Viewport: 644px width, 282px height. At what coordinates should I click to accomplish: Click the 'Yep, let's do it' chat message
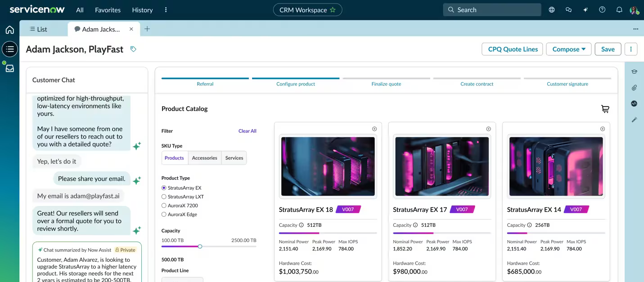tap(57, 161)
